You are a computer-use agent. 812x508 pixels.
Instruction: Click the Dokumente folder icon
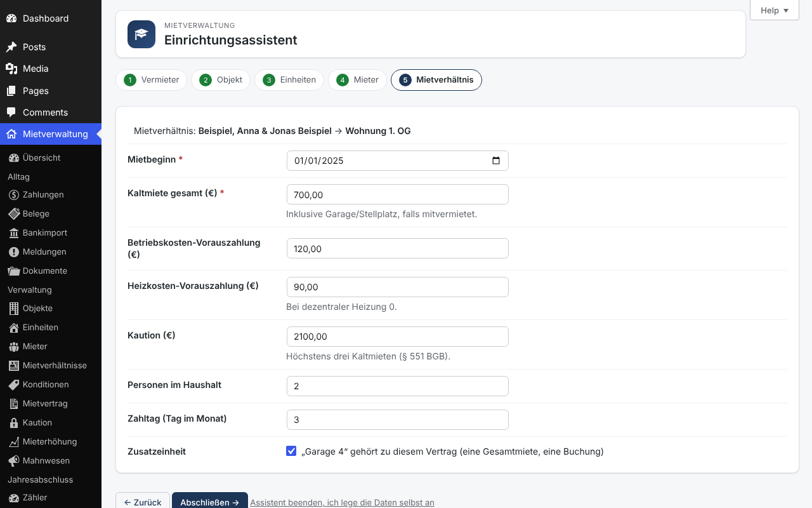[14, 271]
